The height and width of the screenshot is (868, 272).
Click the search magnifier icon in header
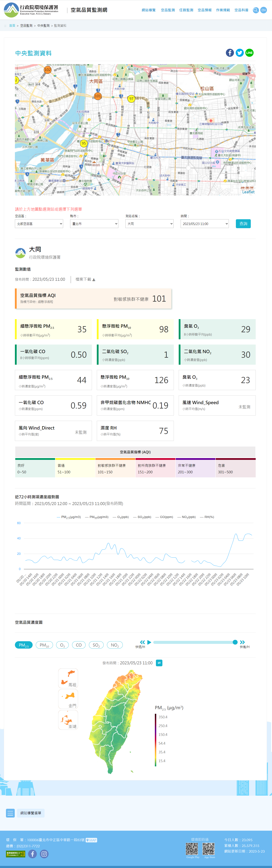point(256,10)
